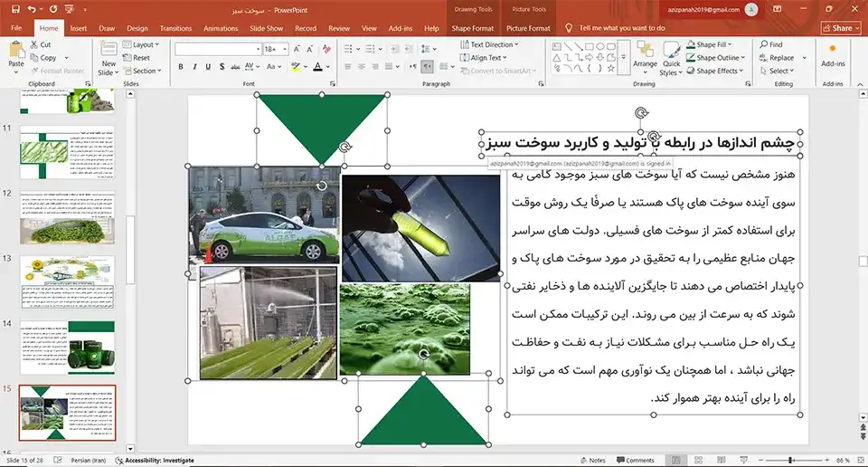The image size is (868, 467).
Task: Align text to the right
Action: click(x=375, y=66)
